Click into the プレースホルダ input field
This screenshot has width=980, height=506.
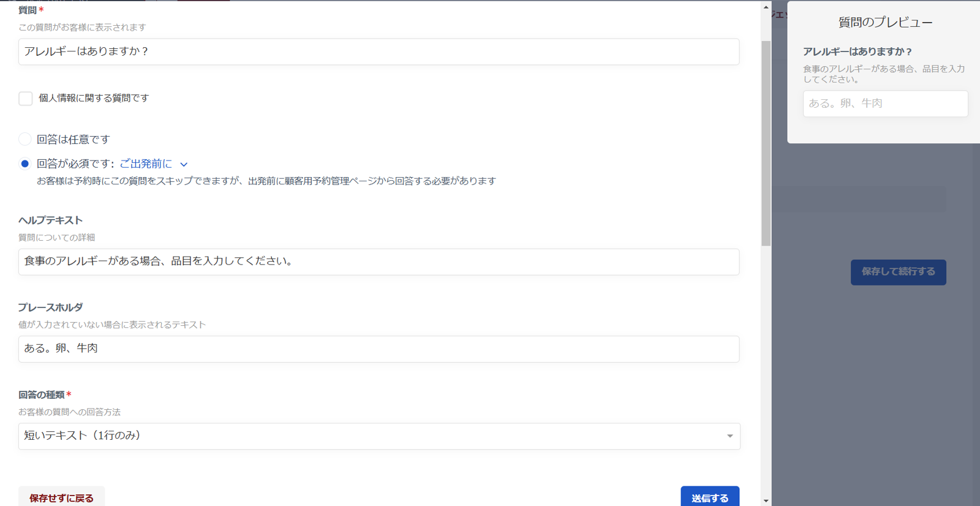379,349
